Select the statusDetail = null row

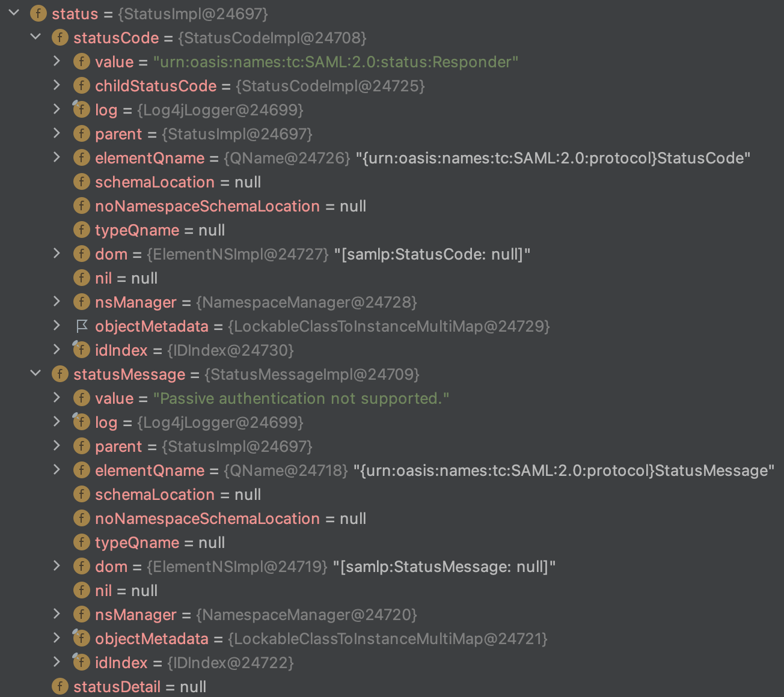point(139,687)
